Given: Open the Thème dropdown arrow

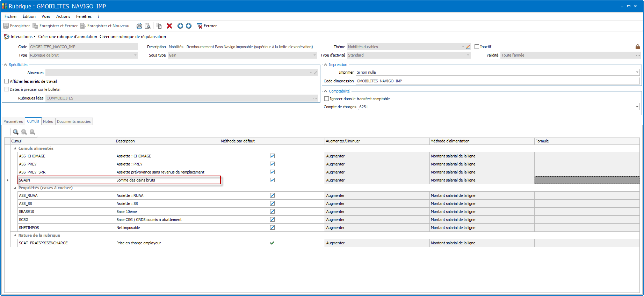Looking at the screenshot, I should tap(463, 47).
